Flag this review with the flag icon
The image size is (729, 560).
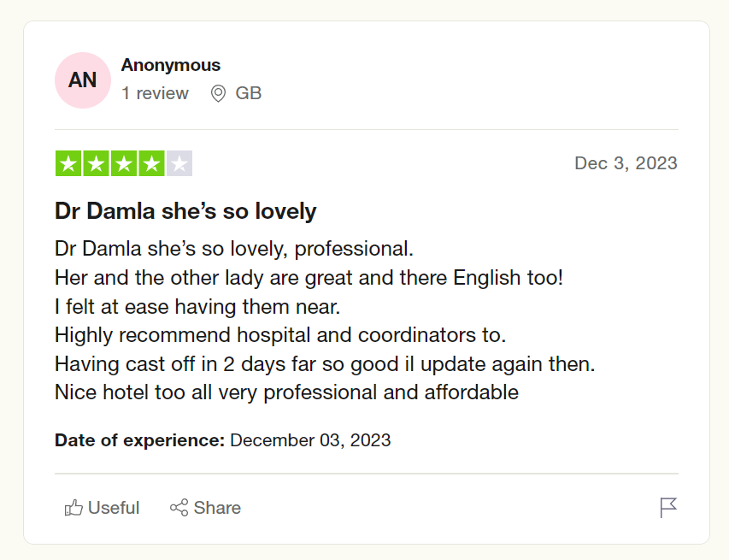click(x=668, y=508)
